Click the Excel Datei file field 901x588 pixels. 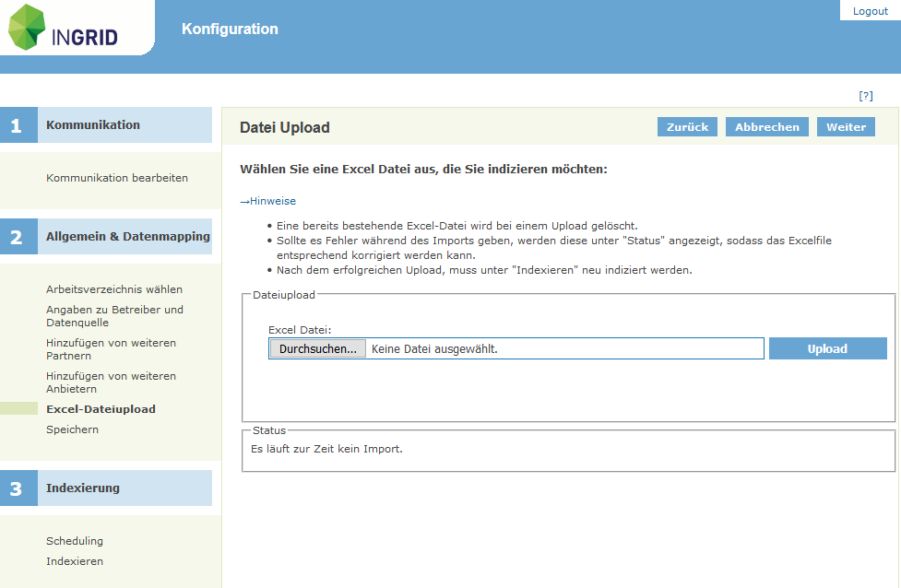(563, 349)
